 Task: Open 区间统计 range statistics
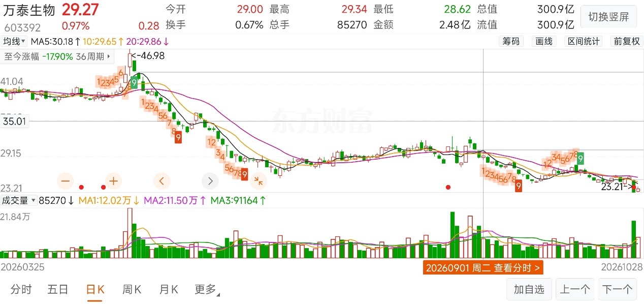583,41
